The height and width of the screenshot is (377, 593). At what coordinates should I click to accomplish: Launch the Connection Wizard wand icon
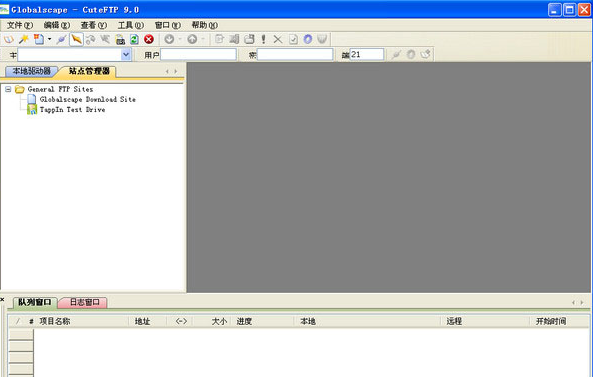pyautogui.click(x=23, y=39)
